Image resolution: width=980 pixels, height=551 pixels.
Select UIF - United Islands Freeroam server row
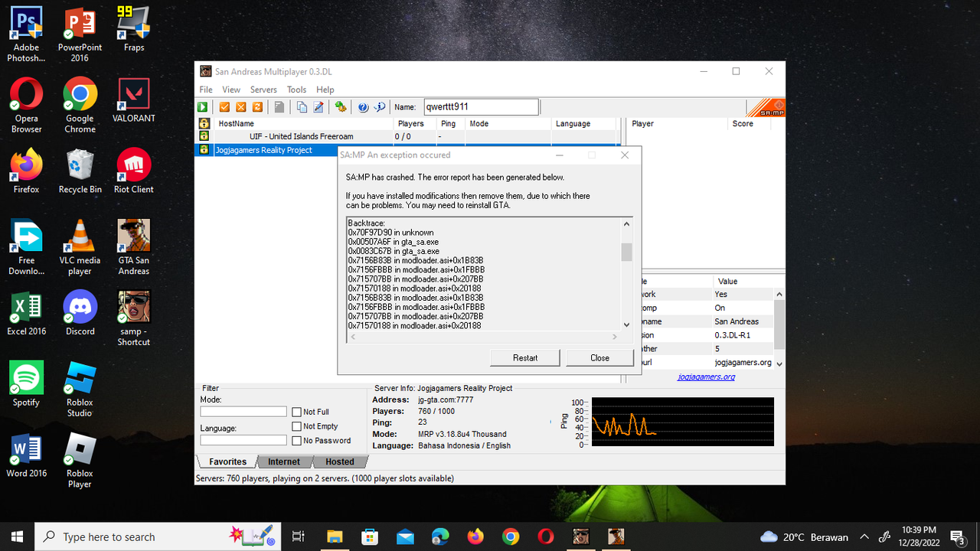tap(407, 136)
